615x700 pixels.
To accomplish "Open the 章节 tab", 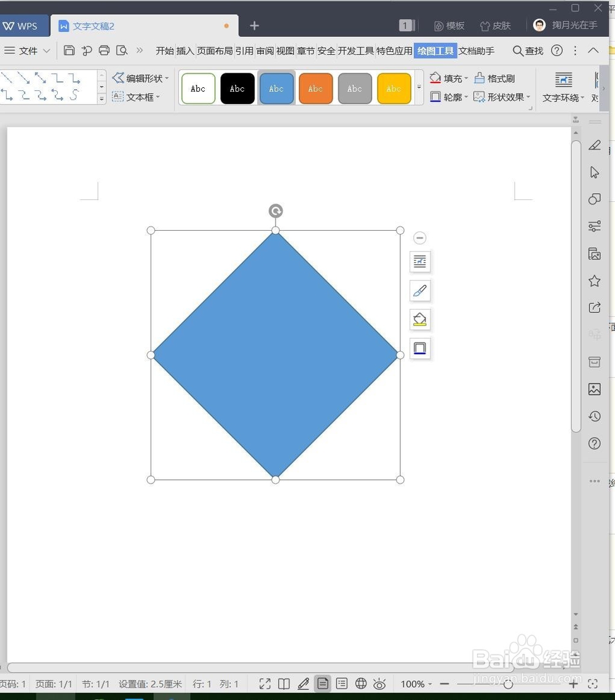I will coord(306,51).
